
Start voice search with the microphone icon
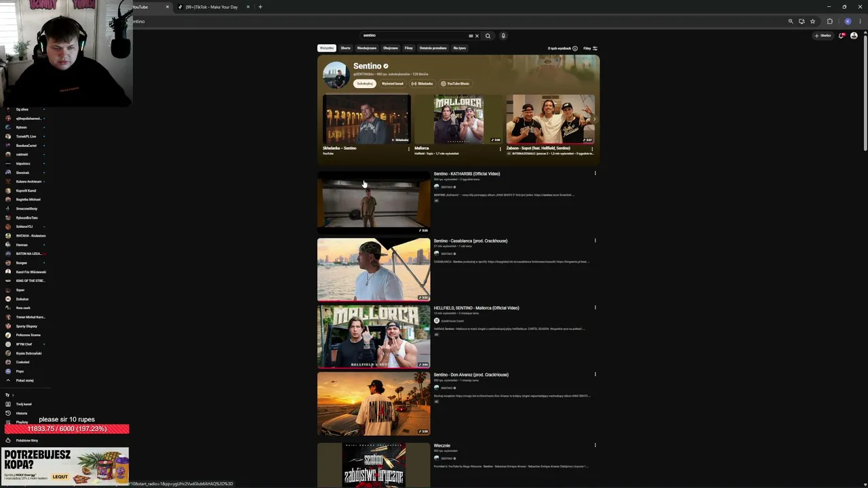pos(503,36)
